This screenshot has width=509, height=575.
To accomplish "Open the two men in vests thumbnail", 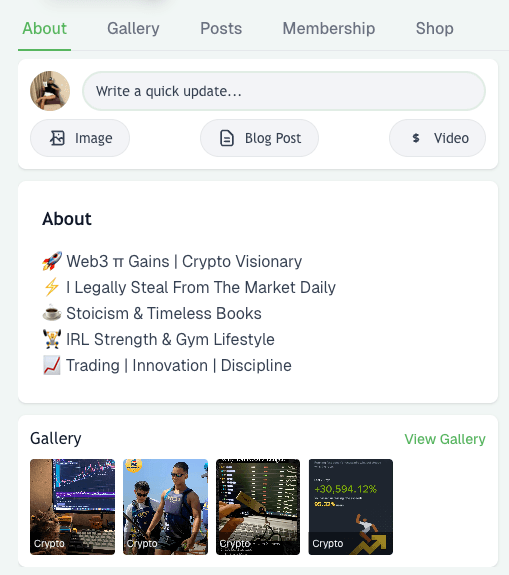I will point(165,507).
